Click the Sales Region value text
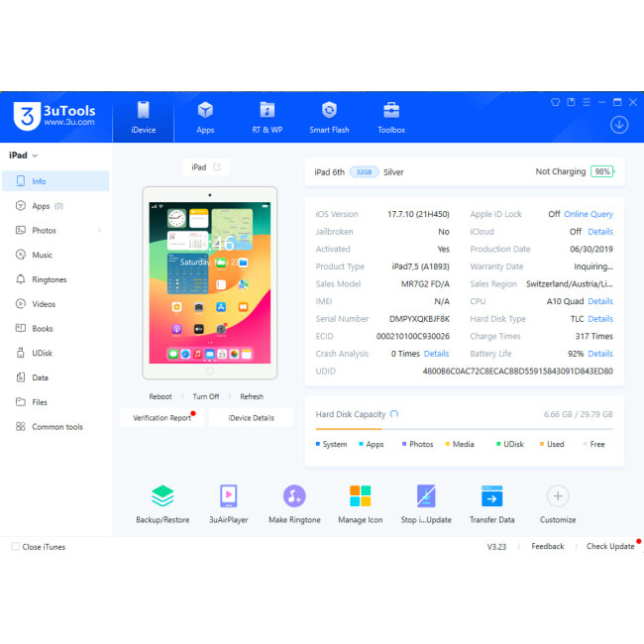The width and height of the screenshot is (644, 644). [x=570, y=283]
